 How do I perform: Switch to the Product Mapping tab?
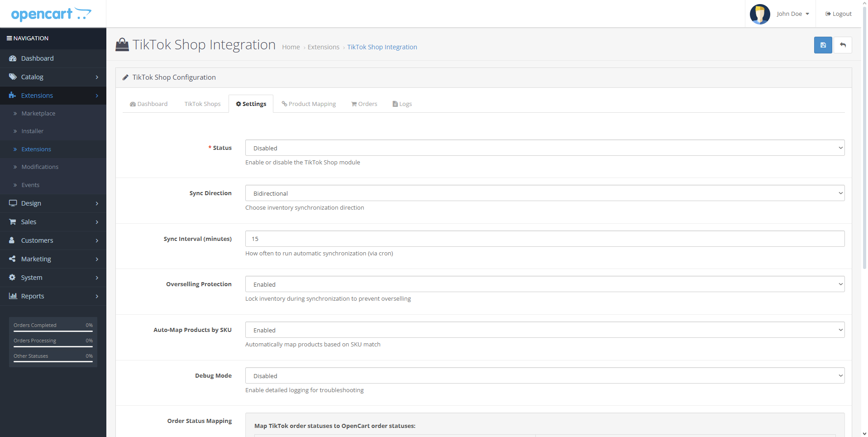pos(309,104)
